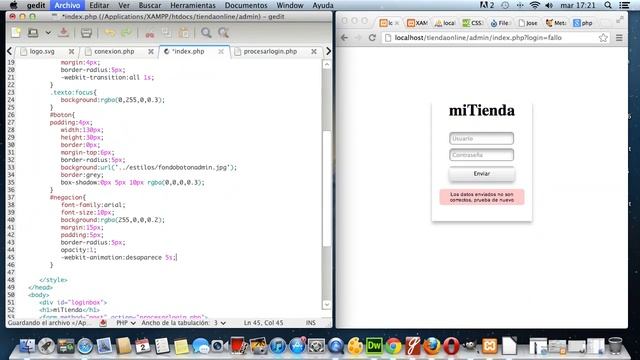Click the gedit editor vertical scrollbar

click(327, 189)
